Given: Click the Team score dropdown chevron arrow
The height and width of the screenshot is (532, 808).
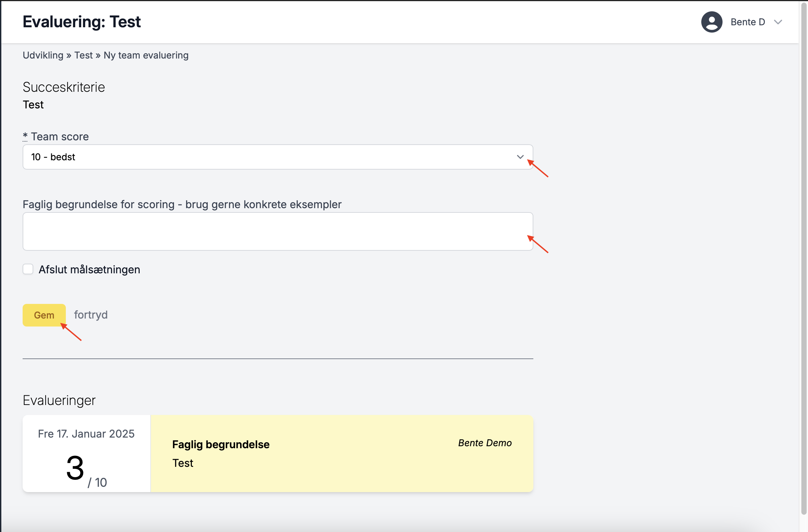Looking at the screenshot, I should (x=520, y=157).
